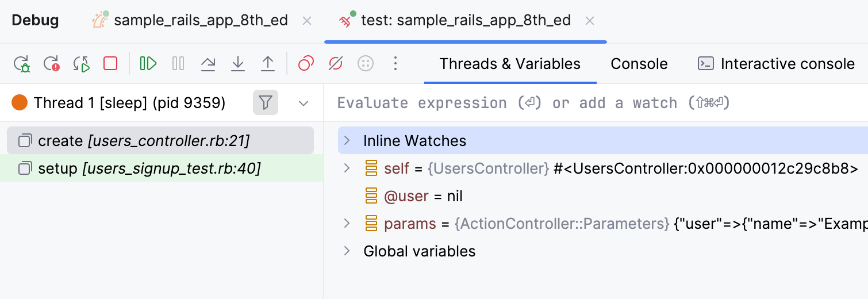Screen dimensions: 868x299
Task: Switch to the Console tab
Action: tap(639, 64)
